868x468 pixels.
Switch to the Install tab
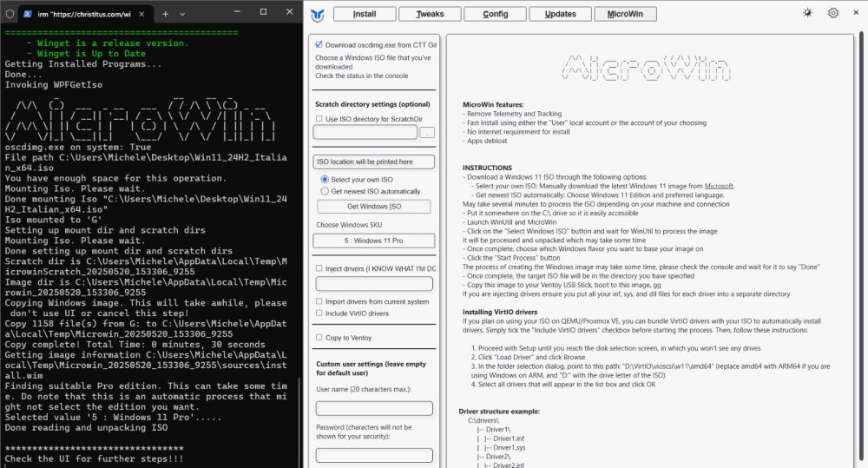point(365,14)
